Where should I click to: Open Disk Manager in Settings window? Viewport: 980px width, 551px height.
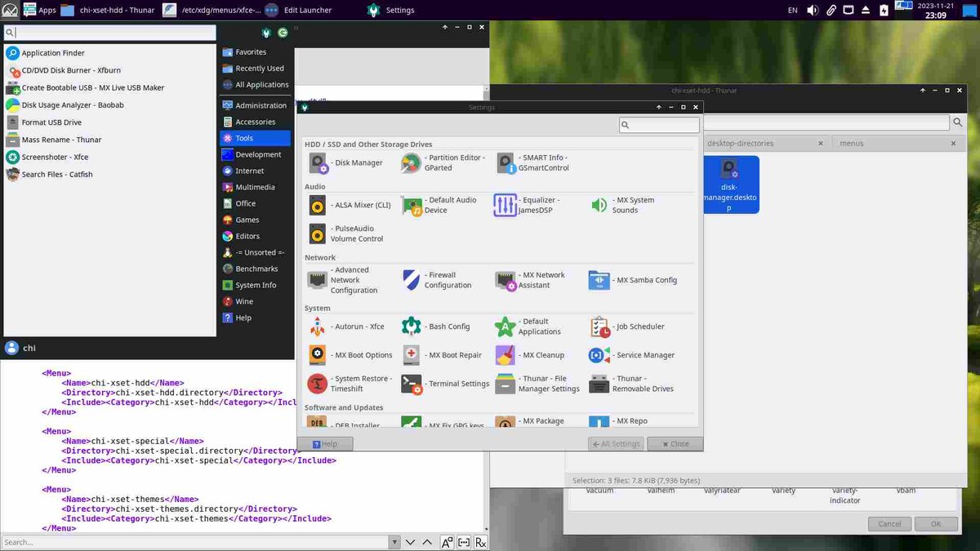[x=346, y=162]
